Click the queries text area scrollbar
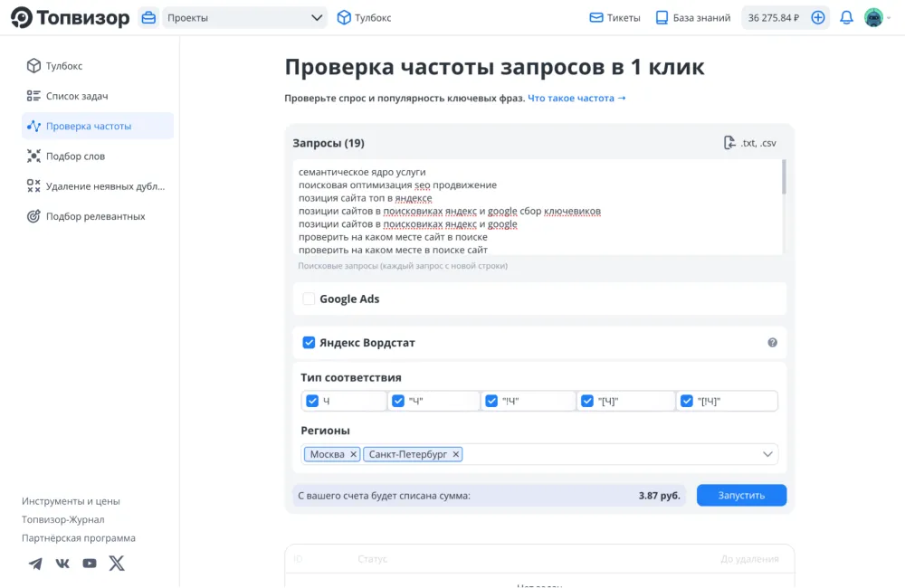Viewport: 905px width, 588px height. coord(784,177)
